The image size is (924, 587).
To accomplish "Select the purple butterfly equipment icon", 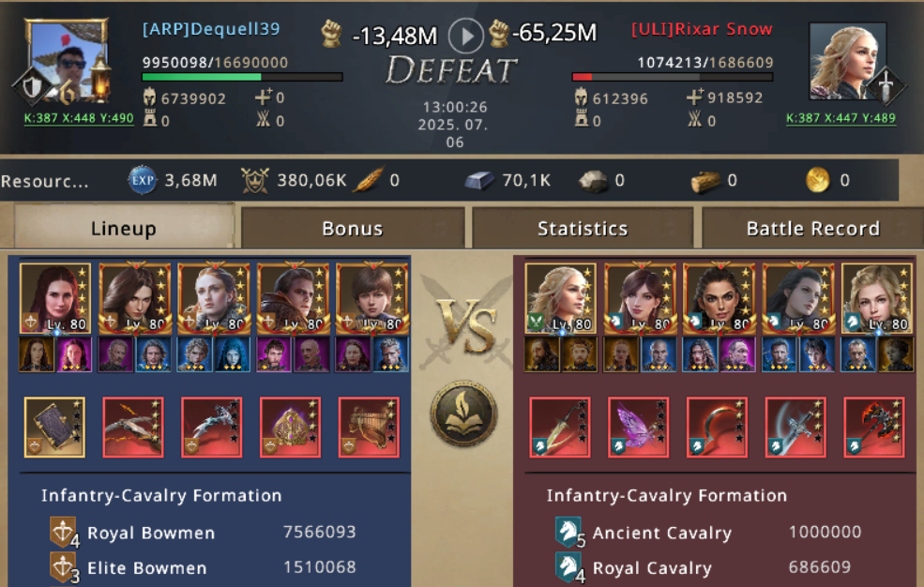I will click(x=638, y=427).
